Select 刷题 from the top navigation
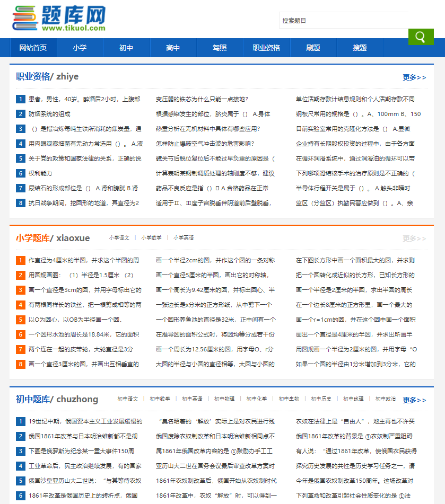Screen dimensions: 445x504 [x=313, y=47]
